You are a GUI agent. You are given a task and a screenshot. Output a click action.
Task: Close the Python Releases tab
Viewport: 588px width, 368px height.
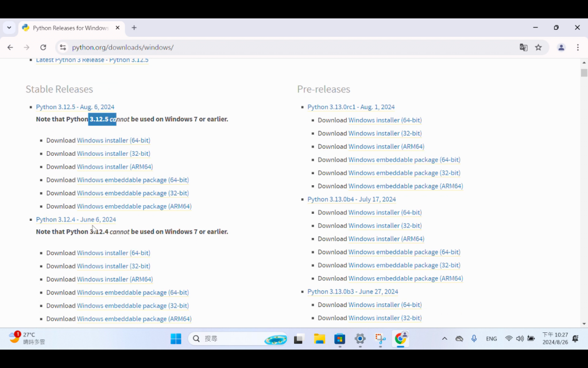click(117, 28)
